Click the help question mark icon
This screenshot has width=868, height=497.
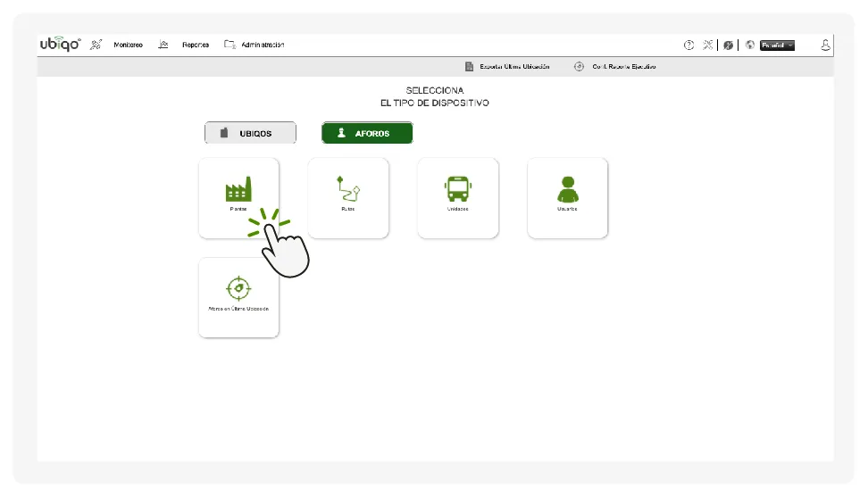[689, 46]
